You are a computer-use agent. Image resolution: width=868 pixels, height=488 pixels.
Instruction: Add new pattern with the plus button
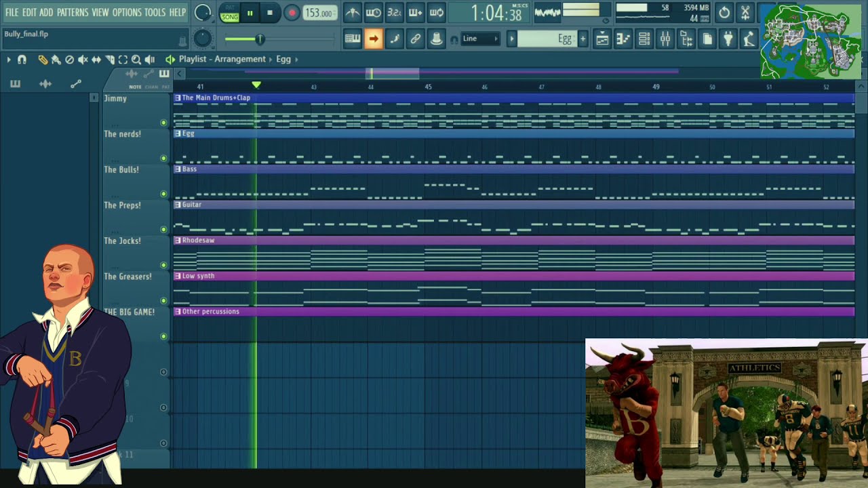click(x=583, y=39)
